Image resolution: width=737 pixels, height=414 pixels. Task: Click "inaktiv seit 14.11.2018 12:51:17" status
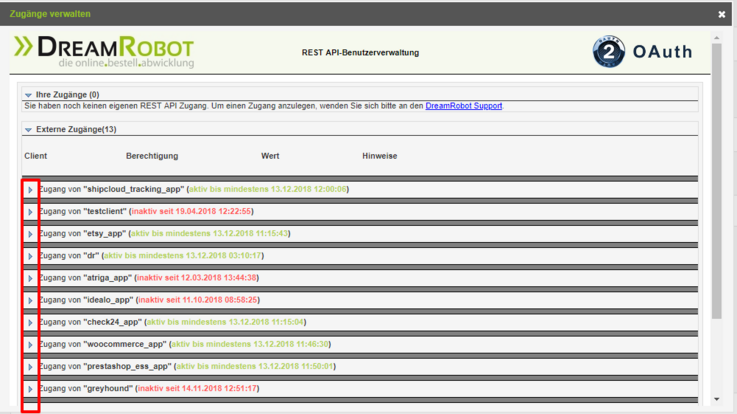click(x=197, y=388)
